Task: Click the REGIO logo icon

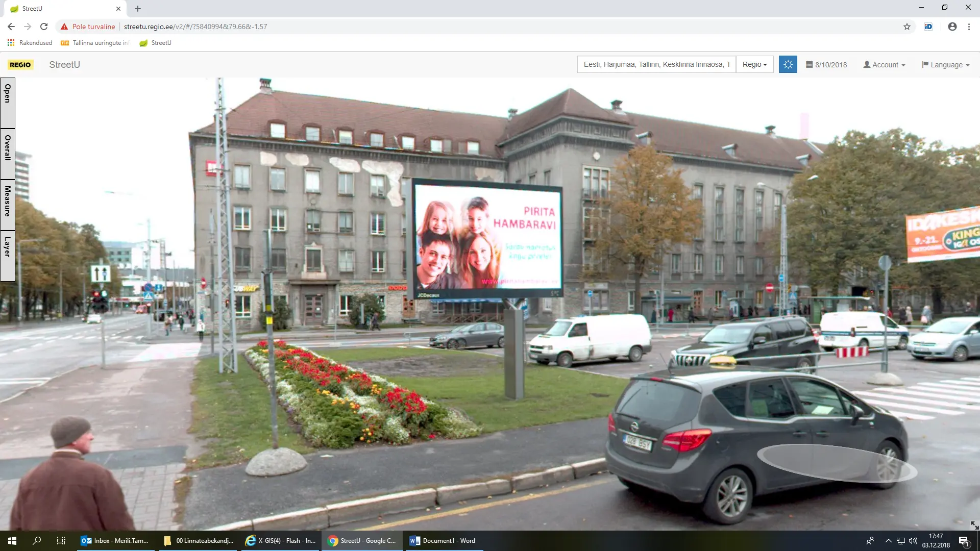Action: [x=20, y=65]
